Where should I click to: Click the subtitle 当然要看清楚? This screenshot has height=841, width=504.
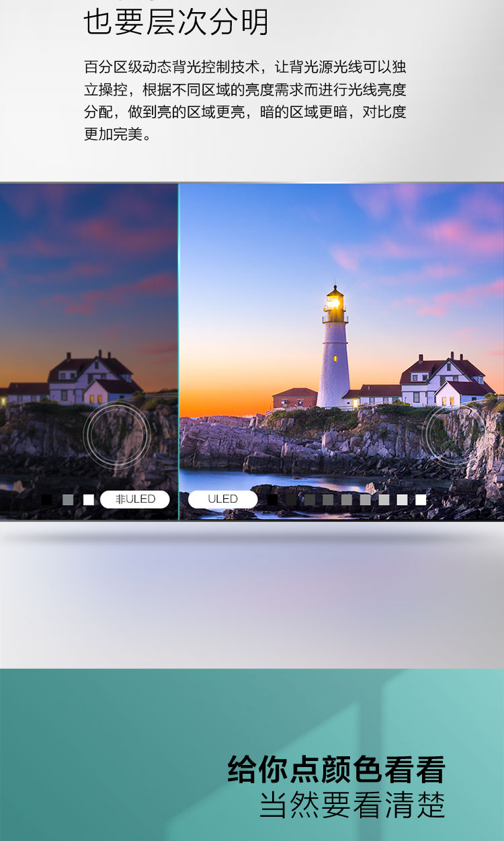click(x=352, y=805)
